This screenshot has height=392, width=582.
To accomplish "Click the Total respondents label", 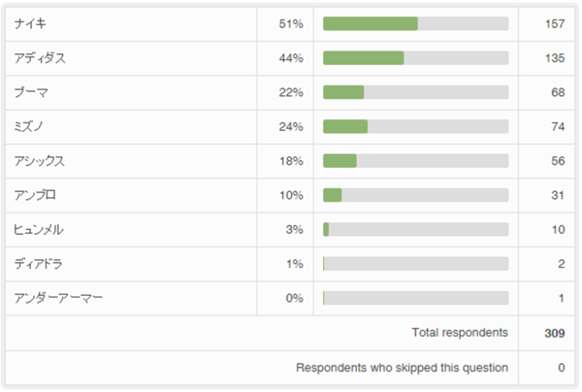I will [460, 333].
